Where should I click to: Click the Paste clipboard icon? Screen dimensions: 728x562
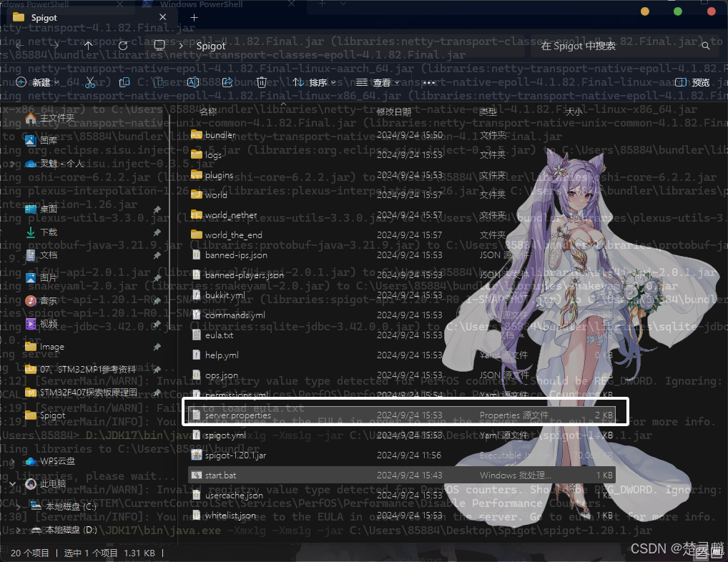tap(159, 83)
